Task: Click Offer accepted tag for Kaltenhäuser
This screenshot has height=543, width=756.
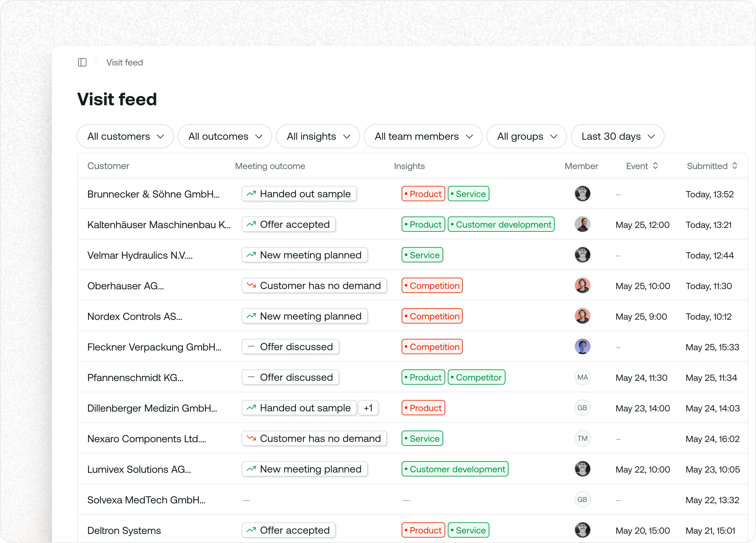Action: 288,224
